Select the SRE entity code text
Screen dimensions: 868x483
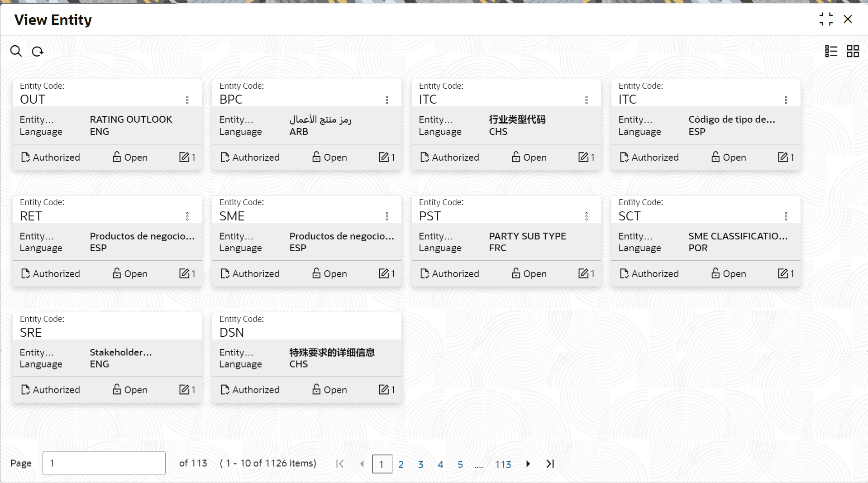point(31,332)
